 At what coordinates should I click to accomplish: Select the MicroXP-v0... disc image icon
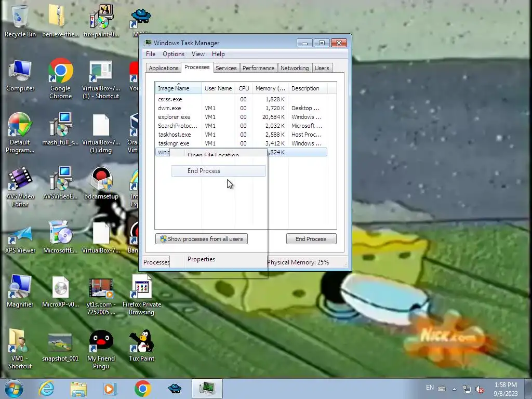coord(60,292)
